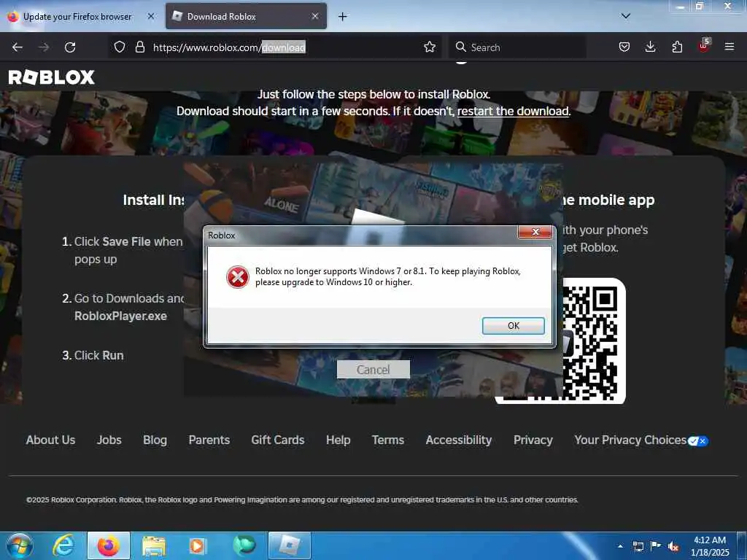
Task: Open Your Privacy Choices link
Action: point(630,440)
